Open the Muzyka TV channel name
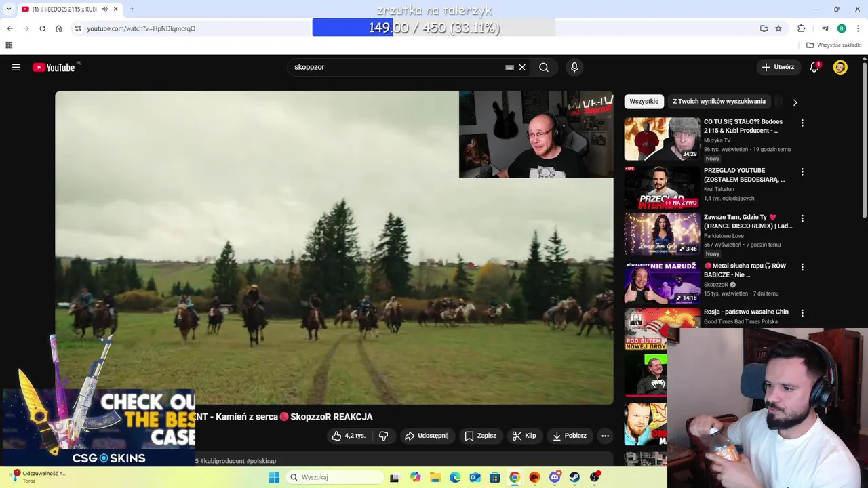Screen dimensions: 868x488 tap(717, 140)
